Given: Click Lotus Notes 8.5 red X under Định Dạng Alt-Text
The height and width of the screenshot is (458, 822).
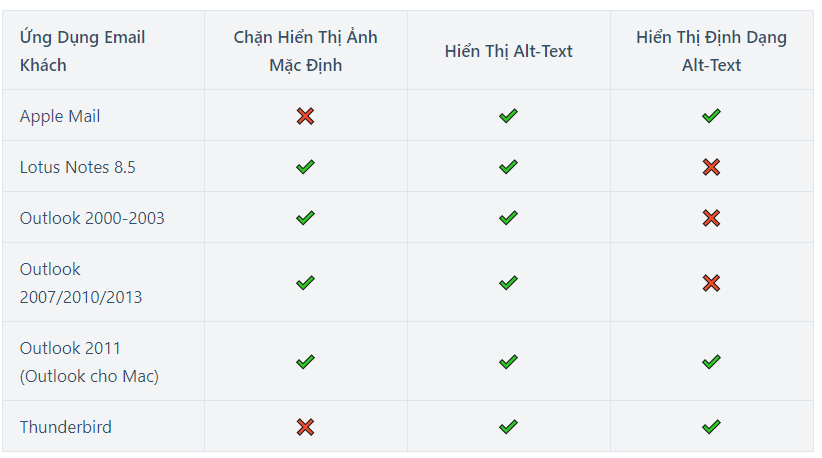Looking at the screenshot, I should click(x=711, y=167).
